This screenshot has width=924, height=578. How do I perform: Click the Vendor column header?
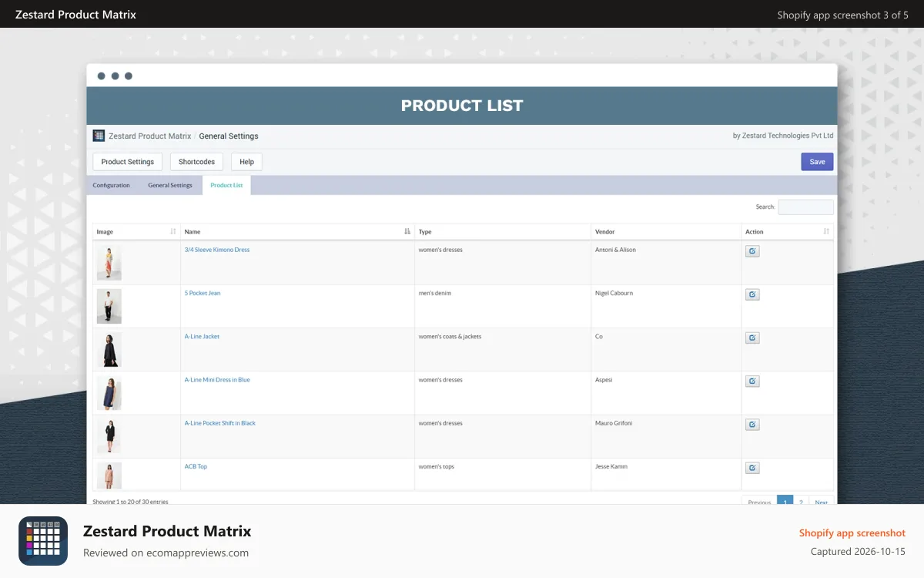pyautogui.click(x=666, y=231)
